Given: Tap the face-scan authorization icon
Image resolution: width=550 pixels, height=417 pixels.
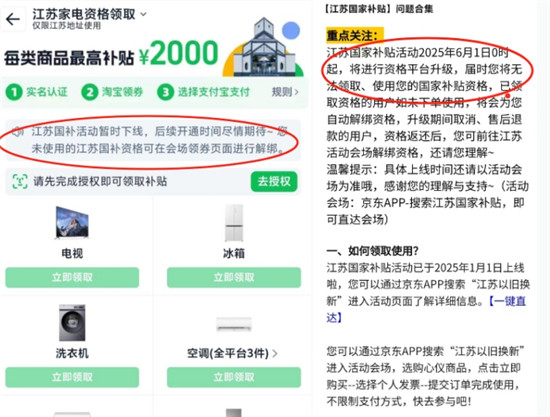Looking at the screenshot, I should click(x=20, y=181).
